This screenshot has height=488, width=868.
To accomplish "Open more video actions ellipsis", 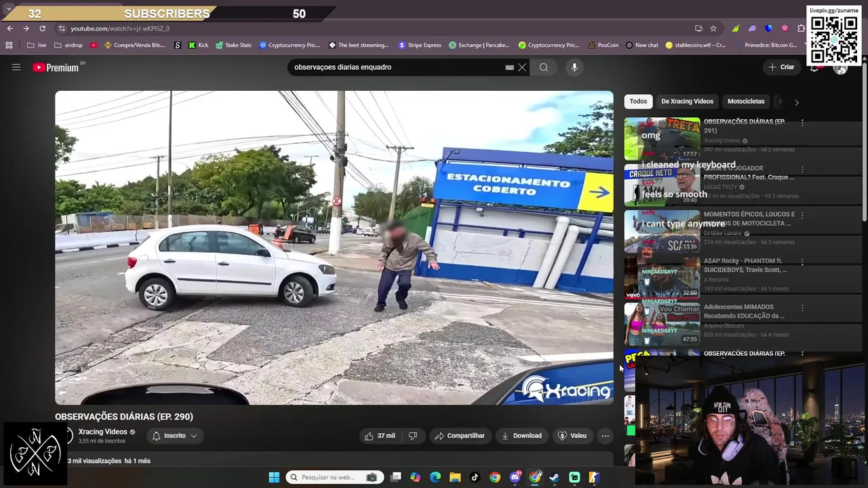I will [605, 436].
